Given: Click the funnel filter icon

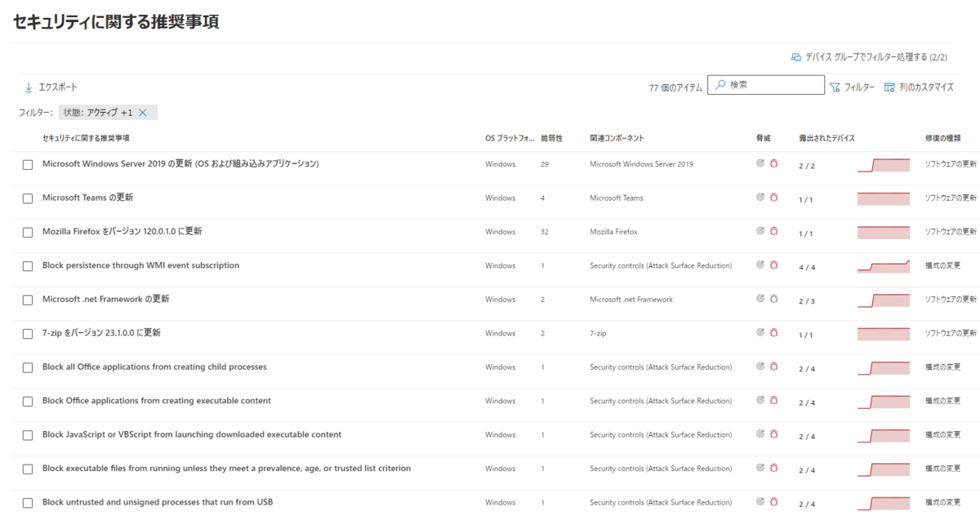Looking at the screenshot, I should tap(835, 87).
